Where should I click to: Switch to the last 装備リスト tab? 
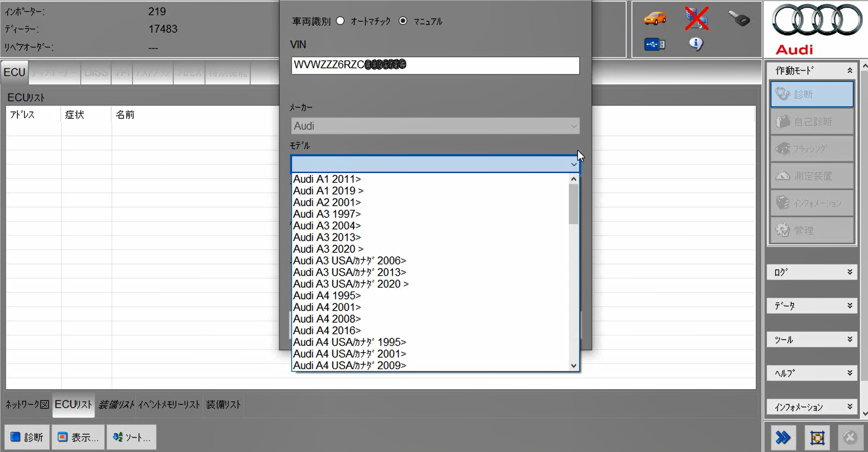click(223, 405)
